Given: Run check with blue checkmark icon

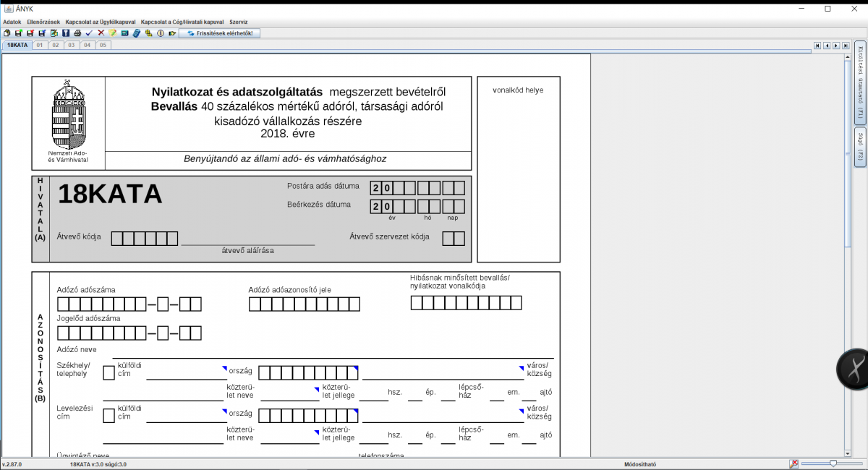Looking at the screenshot, I should (x=89, y=33).
